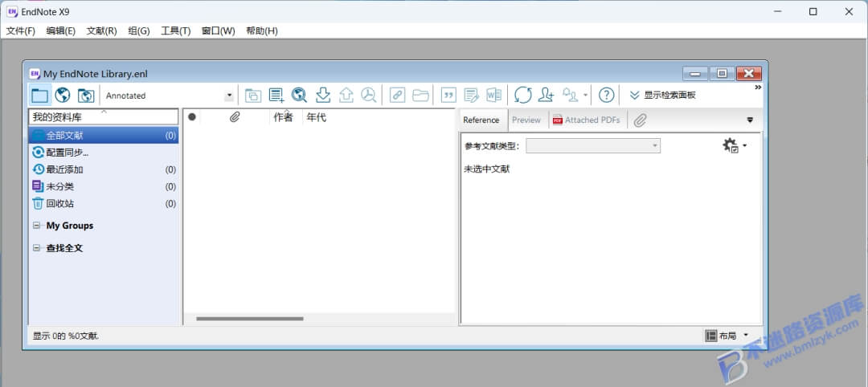Open the 文献(R) menu

point(102,31)
